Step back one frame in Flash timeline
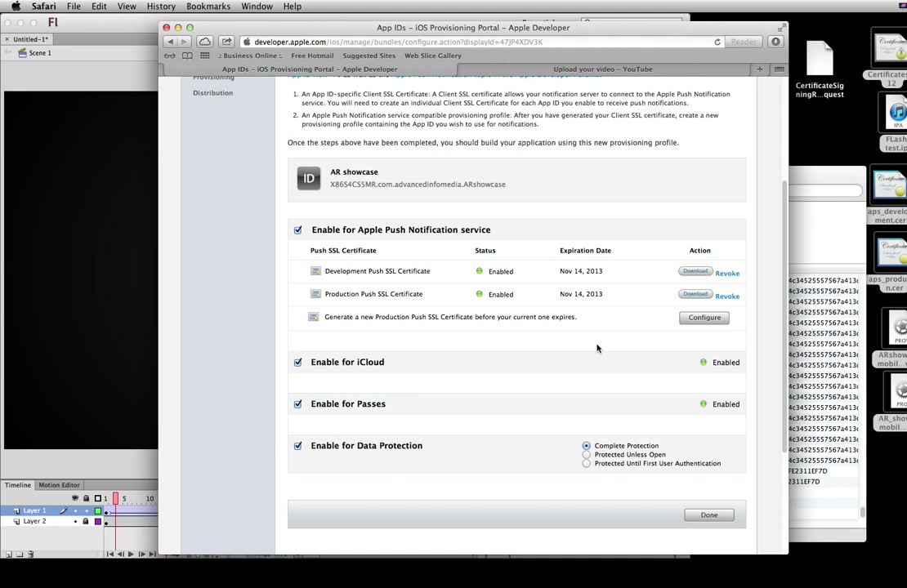Viewport: 907px width, 588px height. point(120,554)
